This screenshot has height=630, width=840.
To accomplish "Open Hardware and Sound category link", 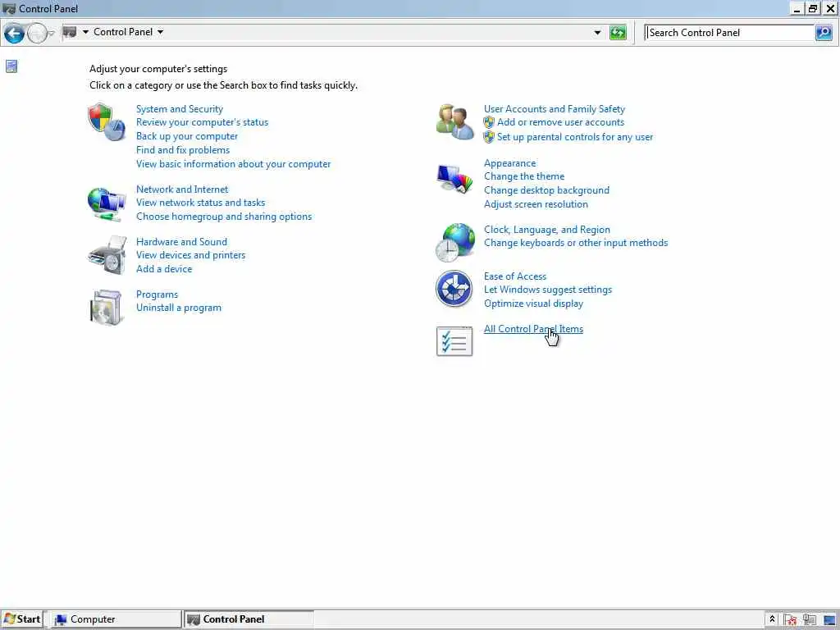I will [181, 242].
